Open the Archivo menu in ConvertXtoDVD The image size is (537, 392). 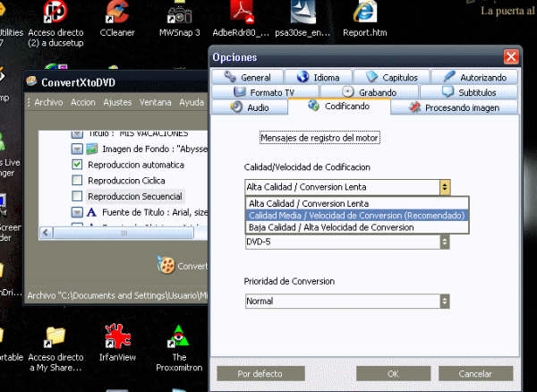pos(48,102)
